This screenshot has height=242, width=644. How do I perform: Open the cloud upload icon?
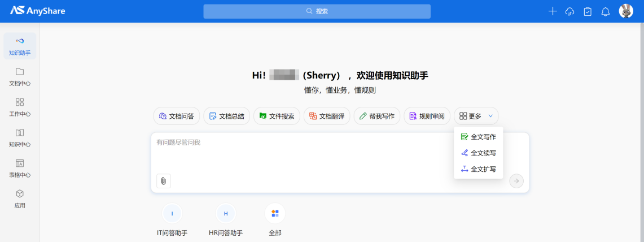point(569,11)
